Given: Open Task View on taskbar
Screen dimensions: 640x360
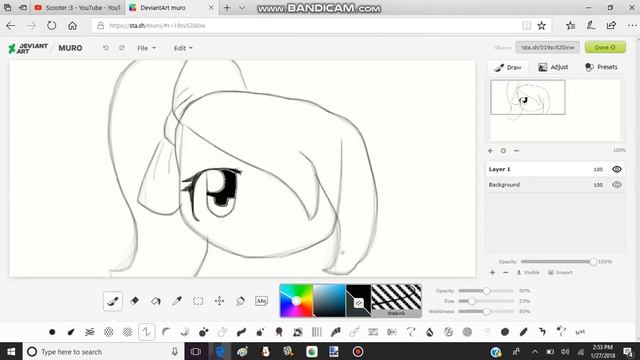Looking at the screenshot, I should pyautogui.click(x=196, y=352).
